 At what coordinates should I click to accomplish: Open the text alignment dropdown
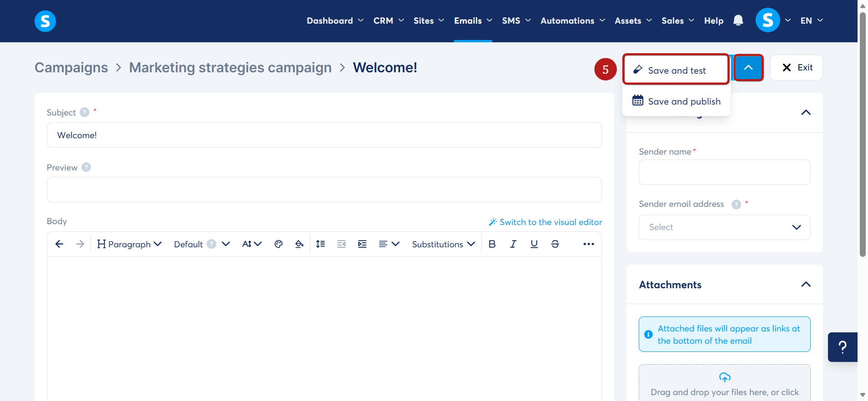click(389, 244)
